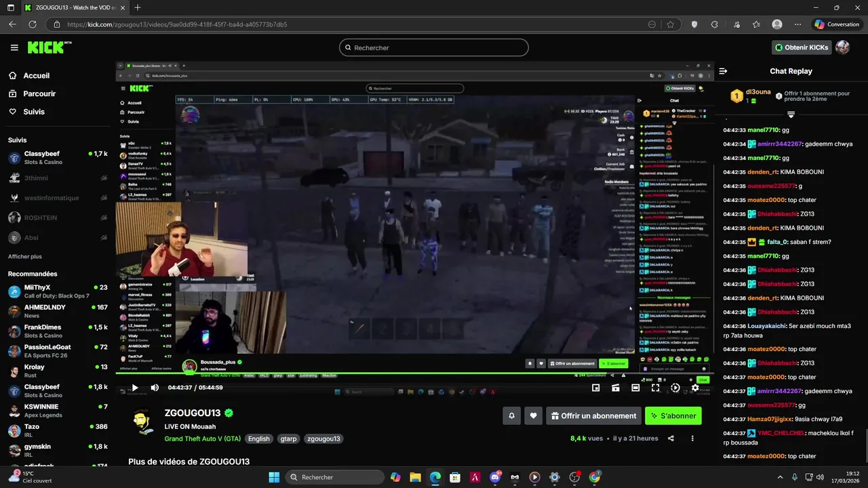This screenshot has width=868, height=488.
Task: Open video settings gear
Action: click(x=695, y=388)
